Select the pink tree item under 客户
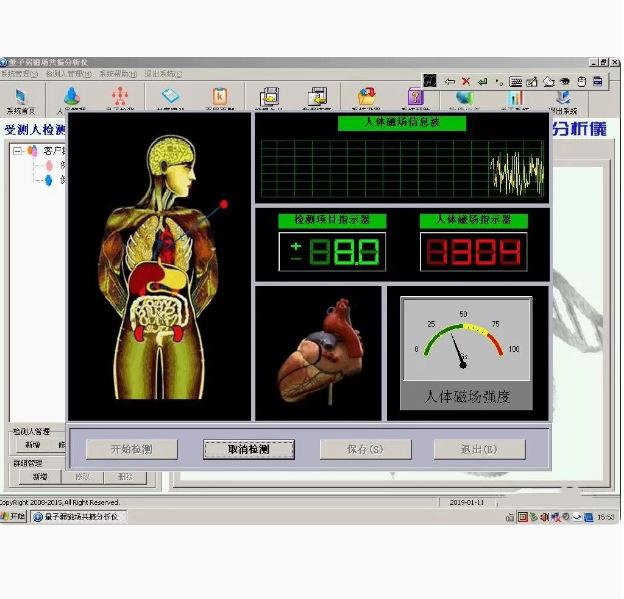Image resolution: width=624 pixels, height=599 pixels. [x=49, y=165]
